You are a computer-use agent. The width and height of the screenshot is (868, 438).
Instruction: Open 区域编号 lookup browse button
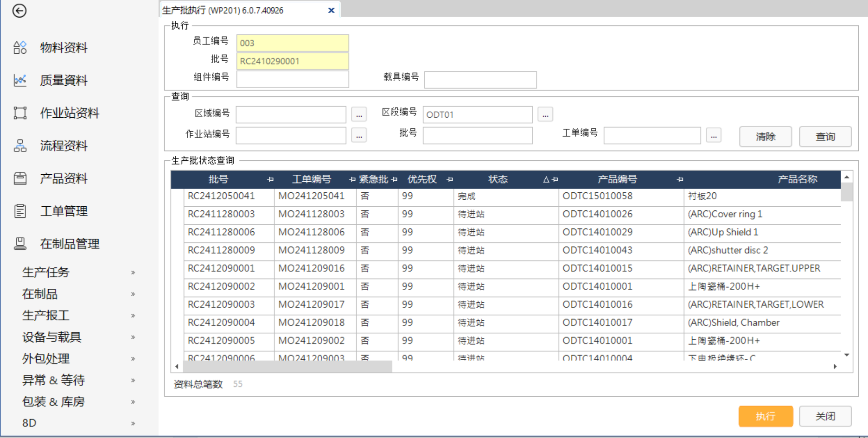tap(359, 114)
